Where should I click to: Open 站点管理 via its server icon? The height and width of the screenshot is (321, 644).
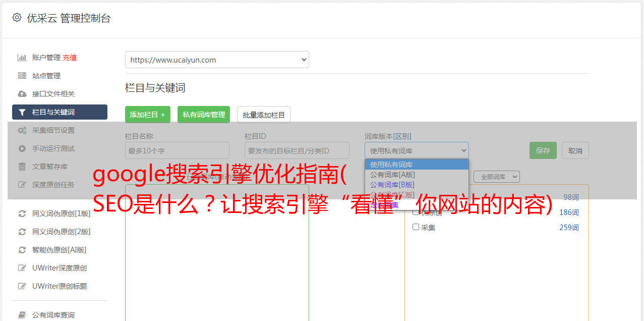point(22,76)
